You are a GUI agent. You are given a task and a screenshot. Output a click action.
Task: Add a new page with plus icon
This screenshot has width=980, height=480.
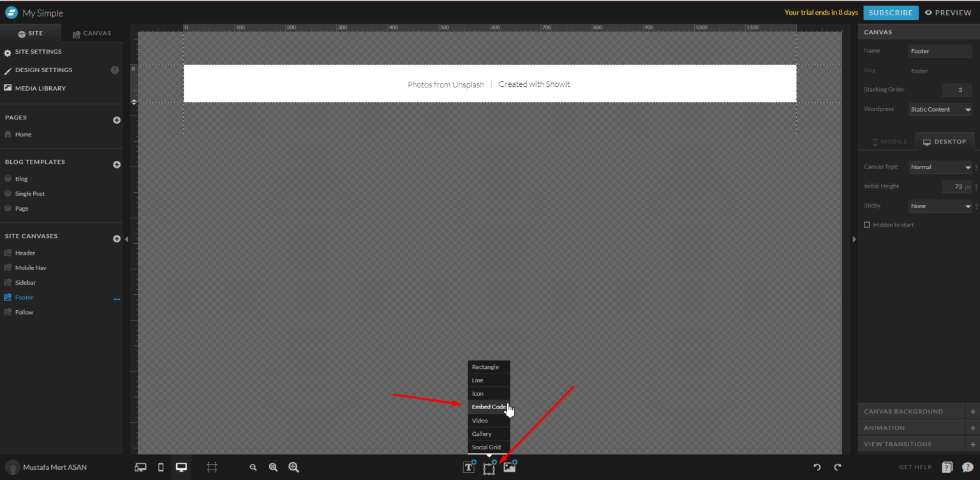point(117,120)
